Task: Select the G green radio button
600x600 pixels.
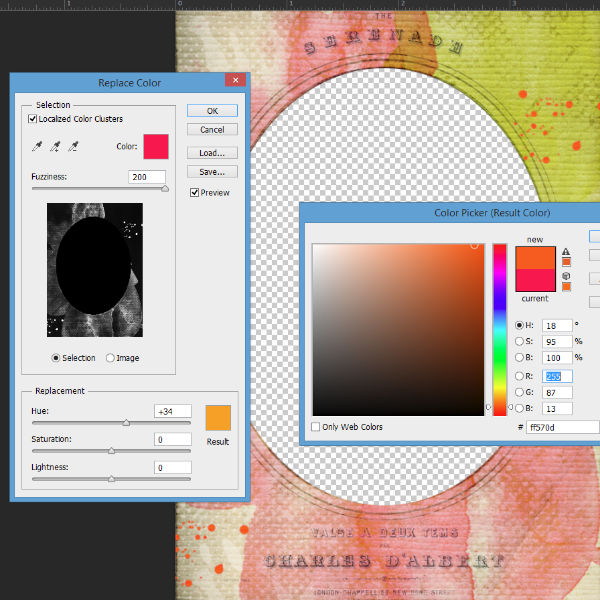Action: (x=519, y=392)
